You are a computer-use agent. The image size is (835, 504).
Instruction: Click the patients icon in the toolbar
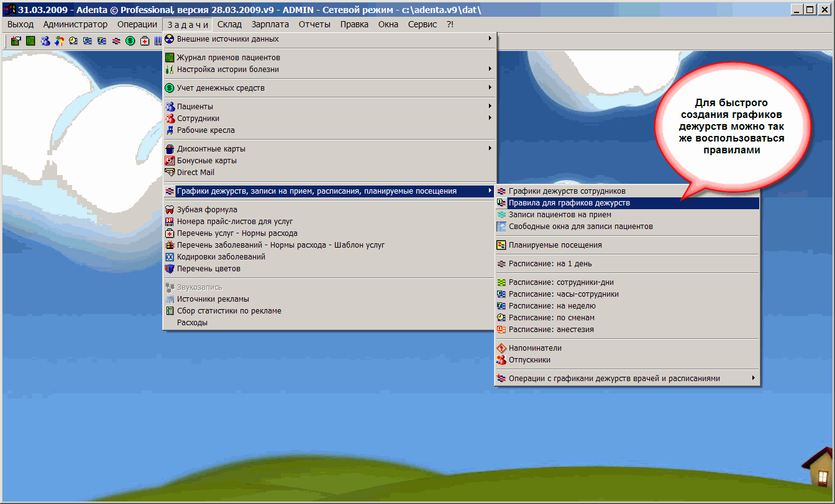point(45,41)
